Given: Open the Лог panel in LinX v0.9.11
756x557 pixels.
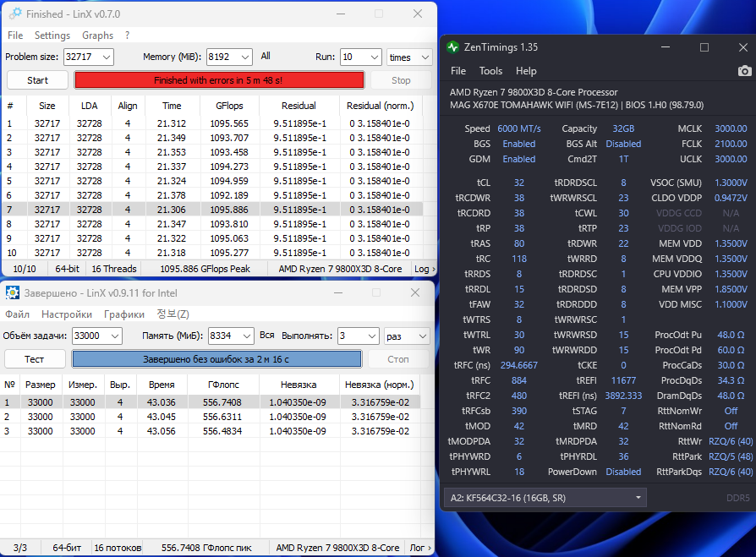Looking at the screenshot, I should tap(420, 548).
